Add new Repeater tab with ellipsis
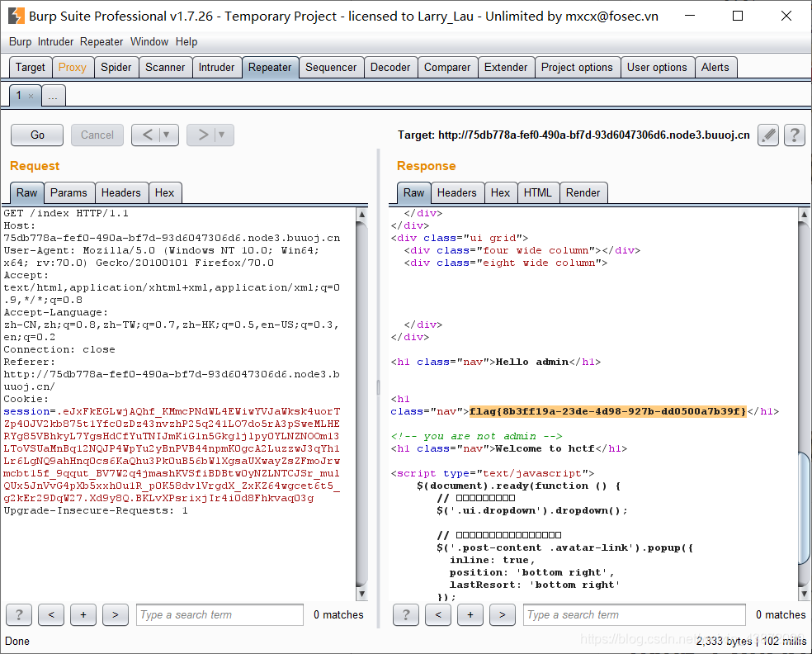 [x=53, y=95]
